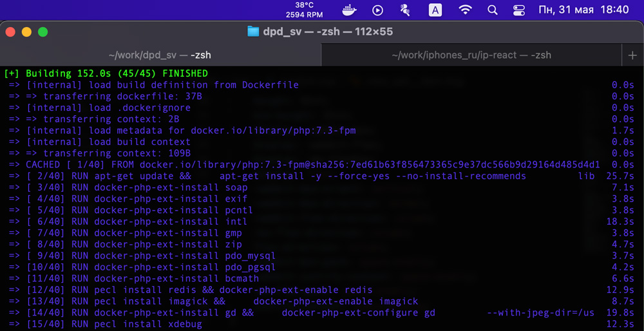Click the 18.3s duration value
Image resolution: width=644 pixels, height=331 pixels.
(x=620, y=222)
